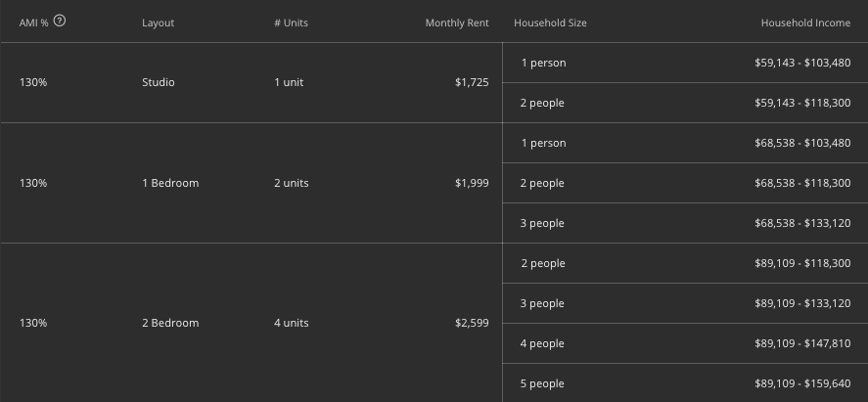The image size is (868, 402).
Task: Click the AMI % help question-mark icon
Action: coord(60,21)
